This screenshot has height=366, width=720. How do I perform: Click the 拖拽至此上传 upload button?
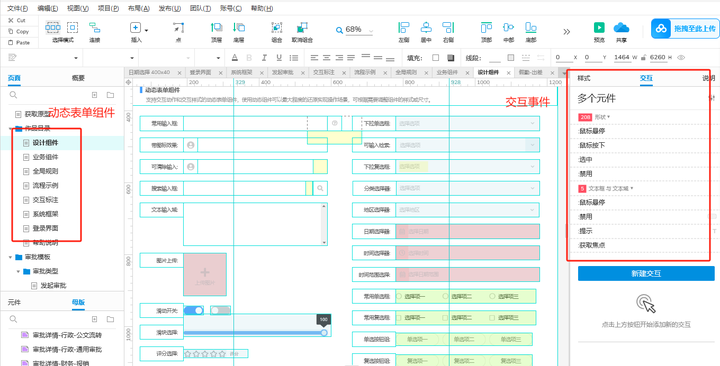pyautogui.click(x=684, y=28)
